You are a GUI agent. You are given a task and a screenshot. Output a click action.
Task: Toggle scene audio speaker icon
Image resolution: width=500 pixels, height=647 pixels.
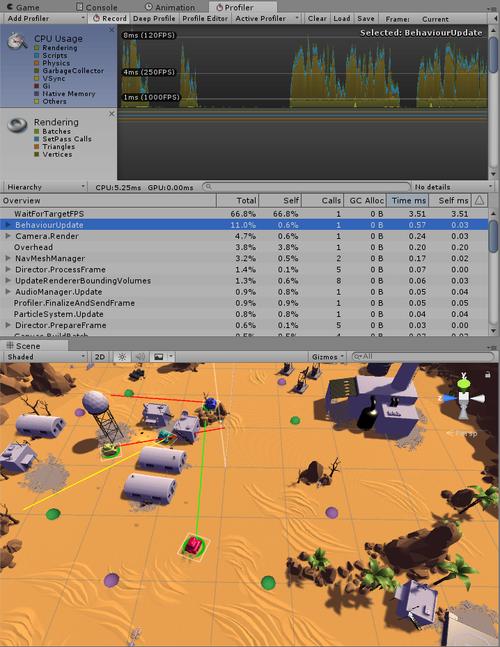tap(140, 357)
